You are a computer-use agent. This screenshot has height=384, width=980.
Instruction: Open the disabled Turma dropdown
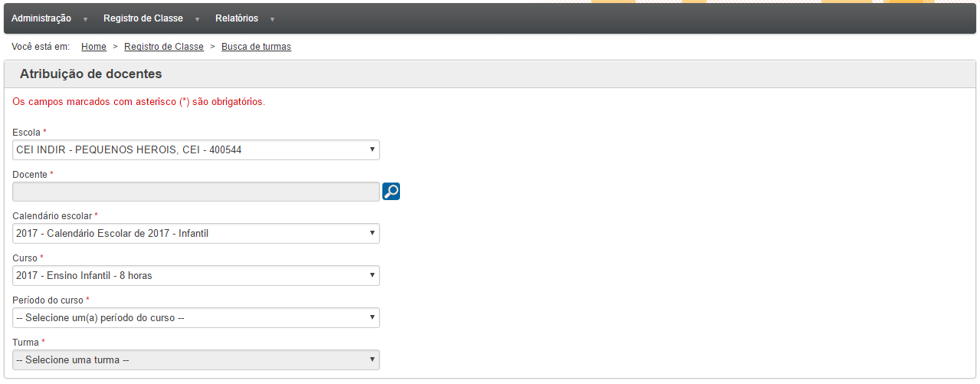[196, 359]
